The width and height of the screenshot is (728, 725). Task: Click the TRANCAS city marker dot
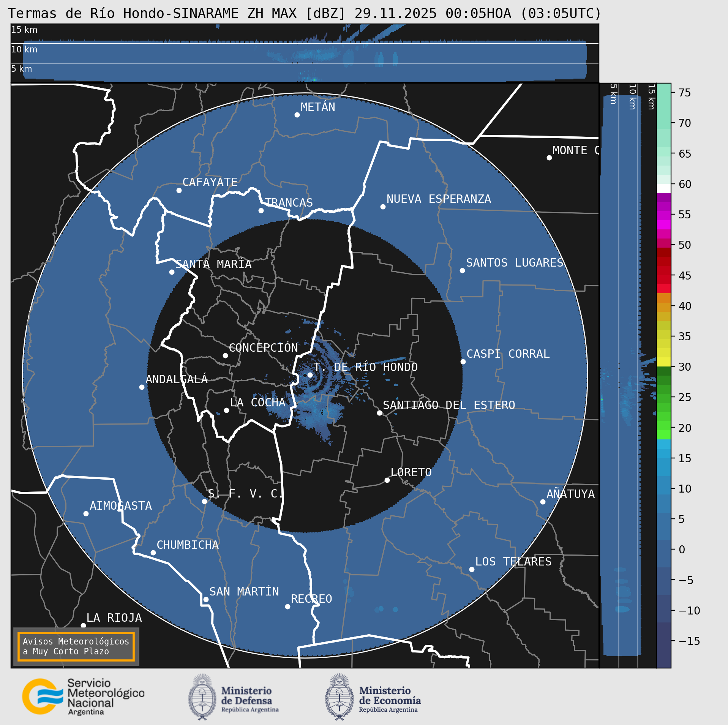pos(261,210)
